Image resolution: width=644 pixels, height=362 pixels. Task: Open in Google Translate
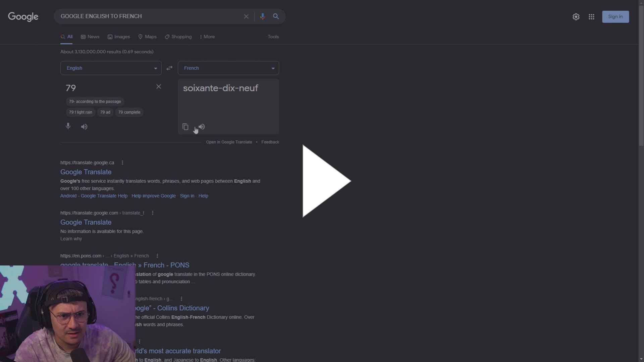(229, 142)
